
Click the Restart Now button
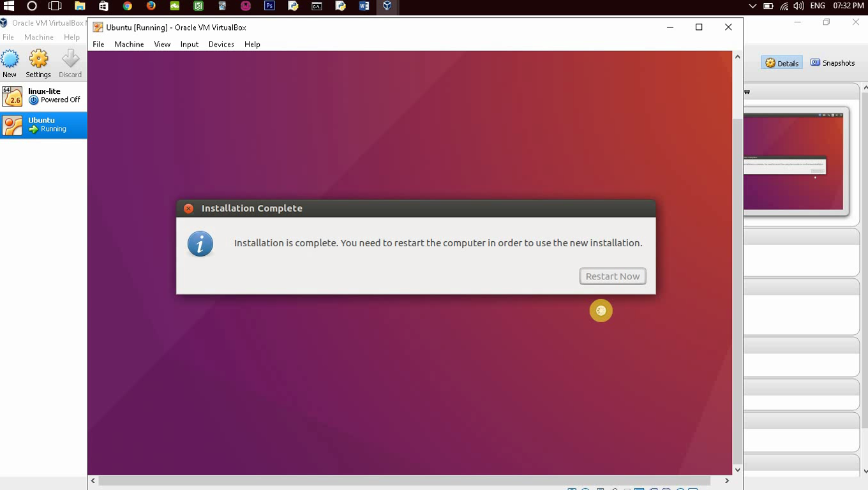(x=613, y=276)
